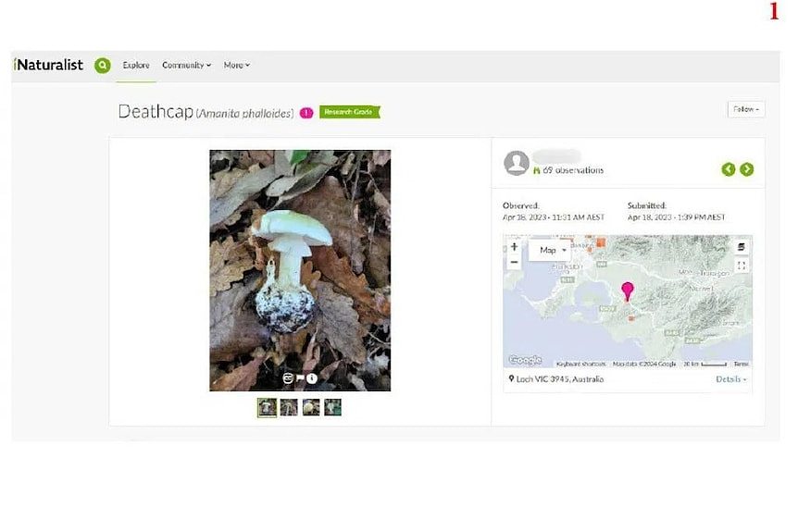
Task: Click the Research Grade badge
Action: click(350, 112)
